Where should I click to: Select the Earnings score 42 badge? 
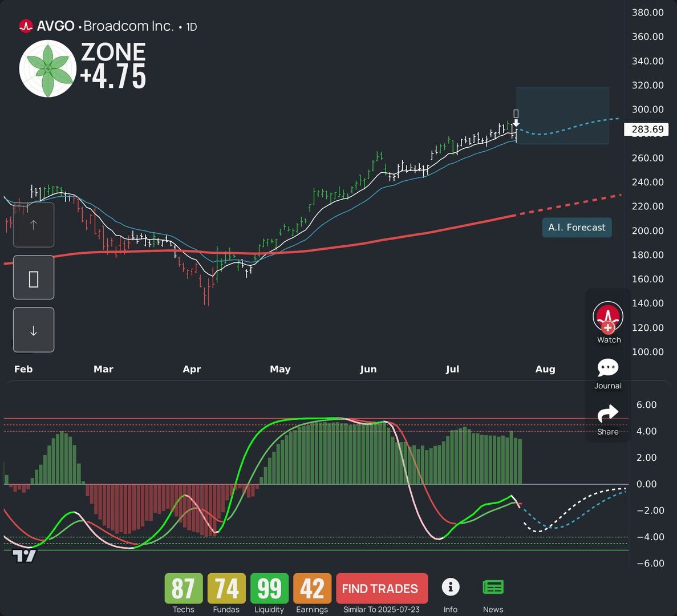tap(312, 589)
